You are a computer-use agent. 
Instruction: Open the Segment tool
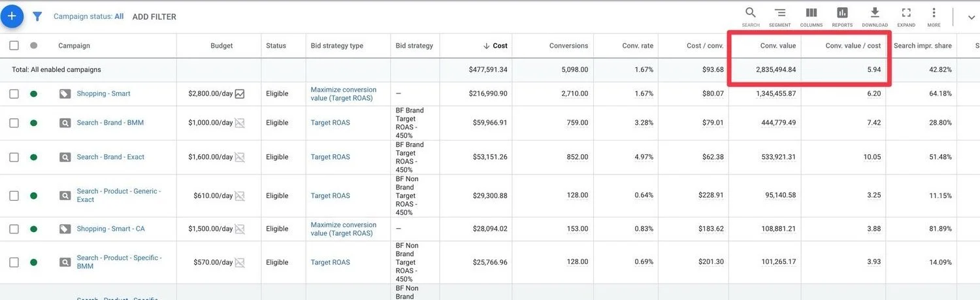pyautogui.click(x=779, y=16)
